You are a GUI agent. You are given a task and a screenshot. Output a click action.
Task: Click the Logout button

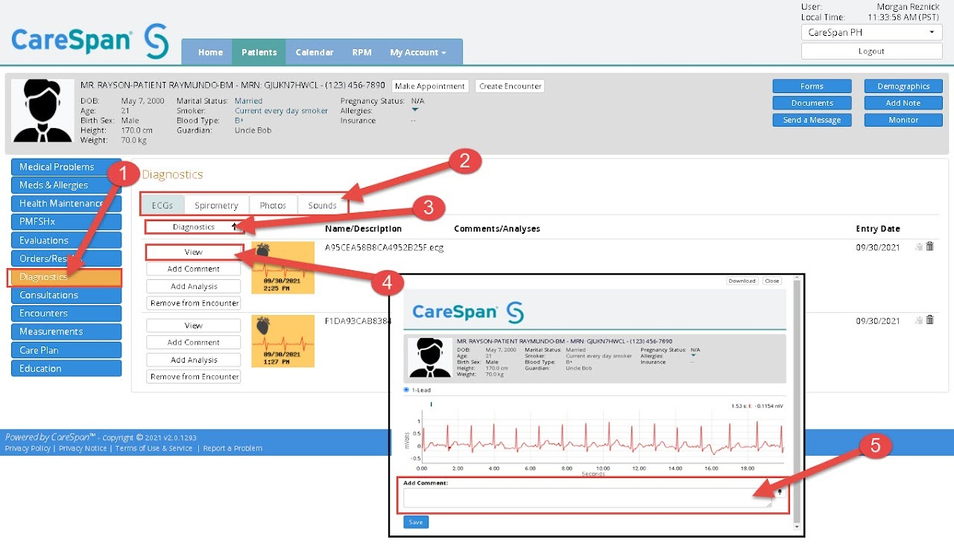(871, 51)
